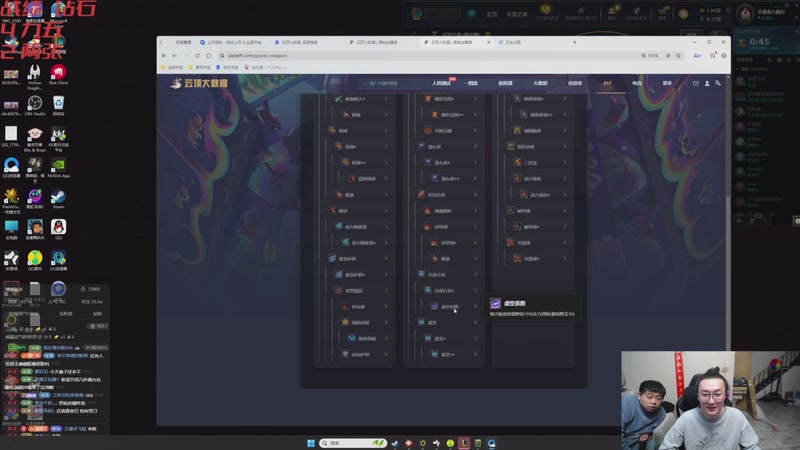Open the browser AI+ assistant
800x450 pixels.
[x=697, y=56]
